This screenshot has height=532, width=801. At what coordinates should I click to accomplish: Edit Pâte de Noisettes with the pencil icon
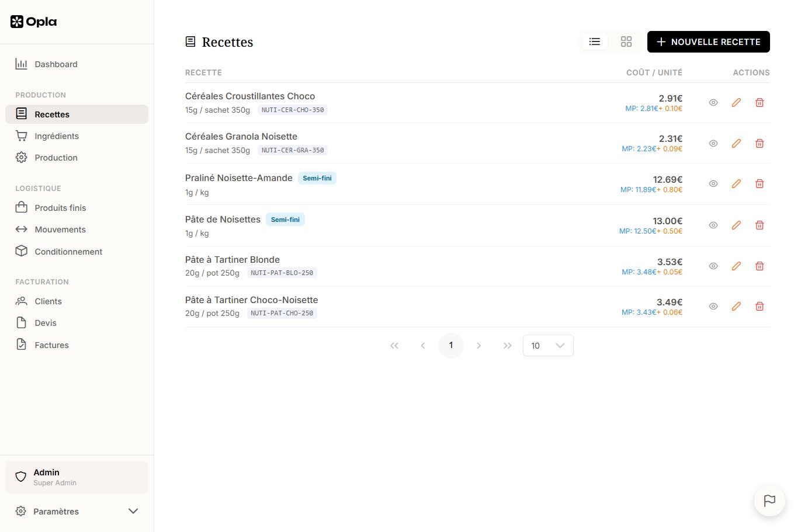tap(736, 225)
